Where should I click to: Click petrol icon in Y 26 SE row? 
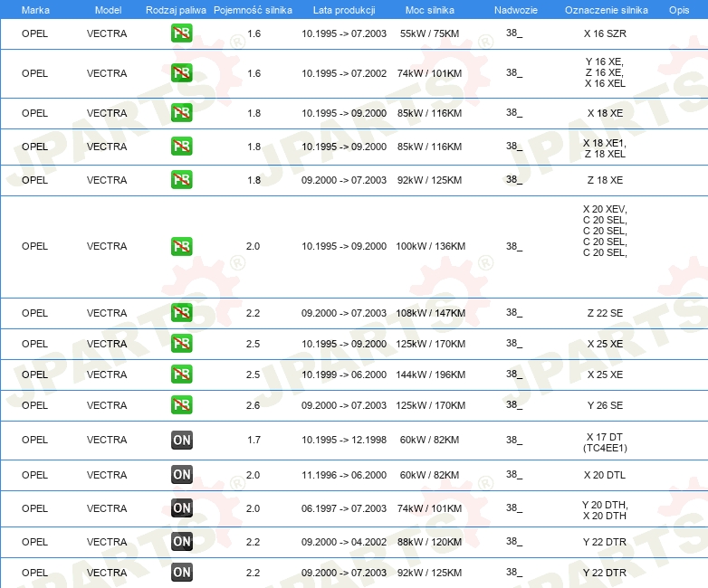pyautogui.click(x=181, y=404)
